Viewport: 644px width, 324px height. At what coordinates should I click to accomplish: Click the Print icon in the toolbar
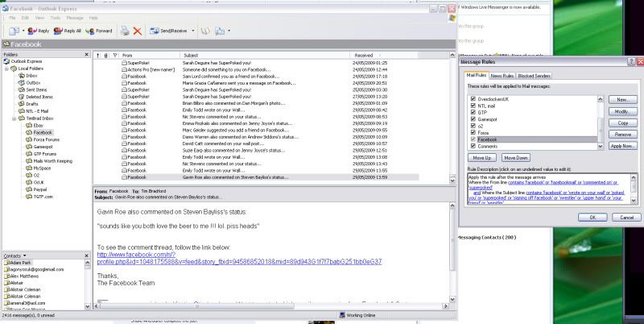[x=125, y=31]
